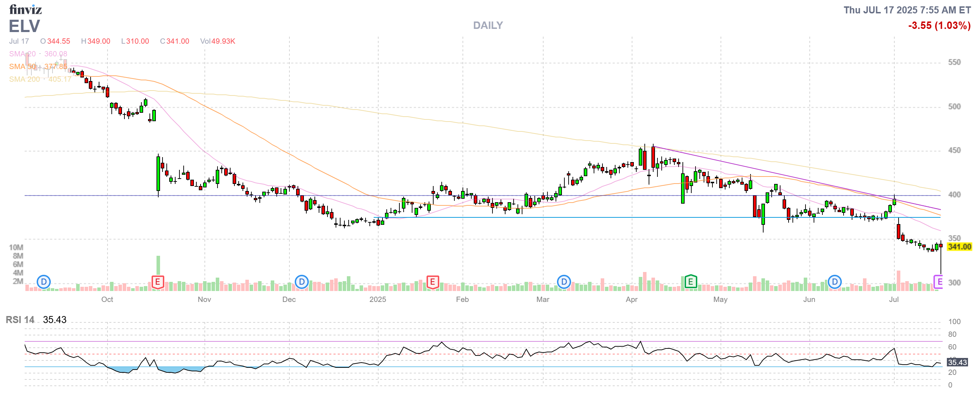Click the finviz logo

pos(25,9)
